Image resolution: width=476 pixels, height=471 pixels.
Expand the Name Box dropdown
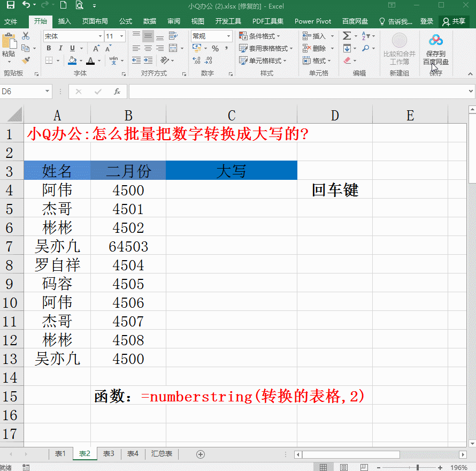coord(47,91)
